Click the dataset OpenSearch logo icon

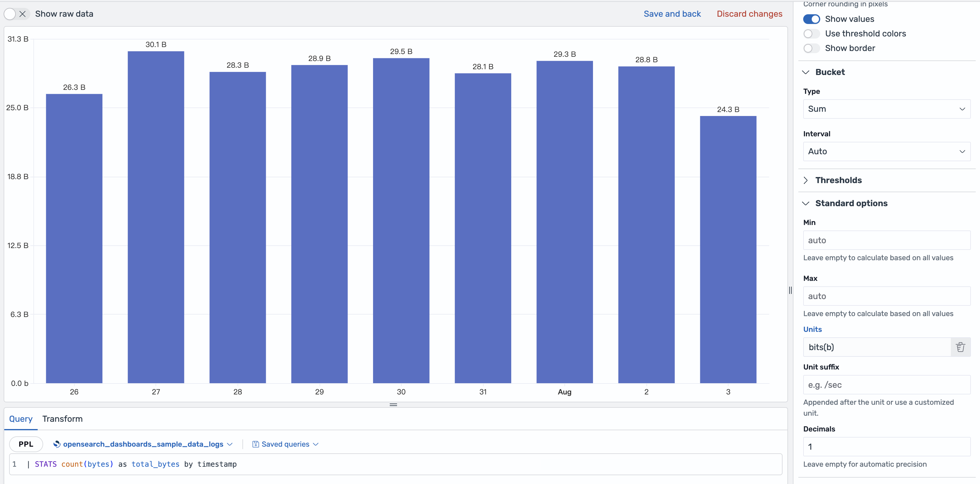click(x=57, y=444)
